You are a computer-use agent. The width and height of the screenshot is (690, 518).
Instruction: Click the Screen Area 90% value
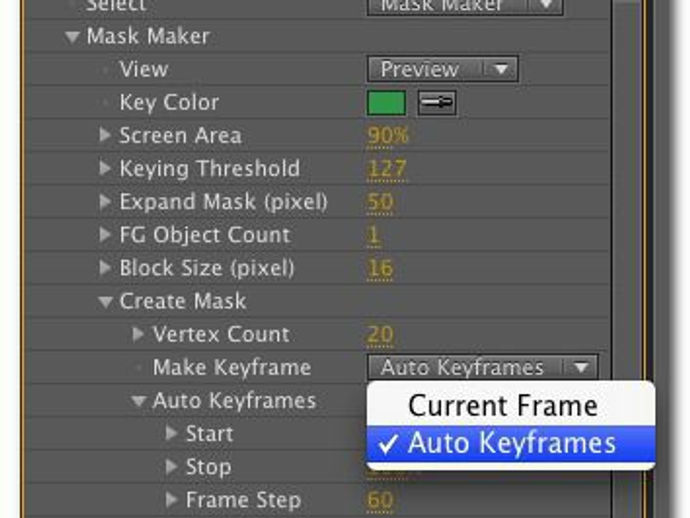click(388, 136)
